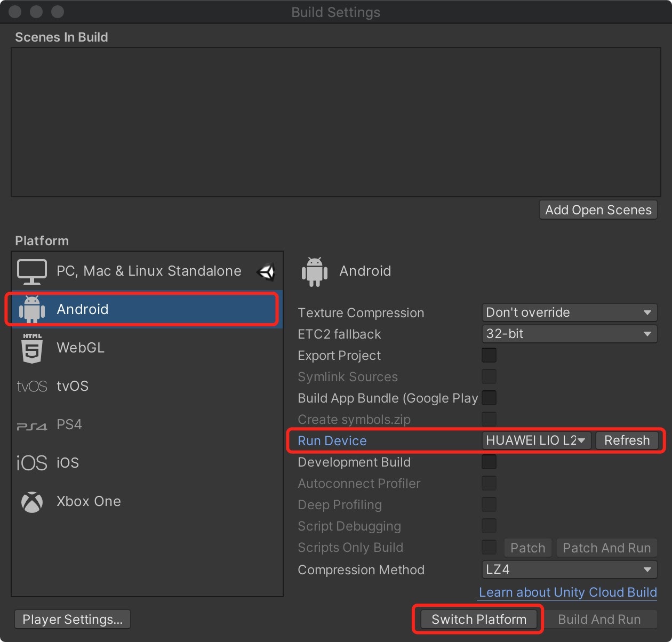Click the Refresh device list button
672x642 pixels.
pos(627,440)
